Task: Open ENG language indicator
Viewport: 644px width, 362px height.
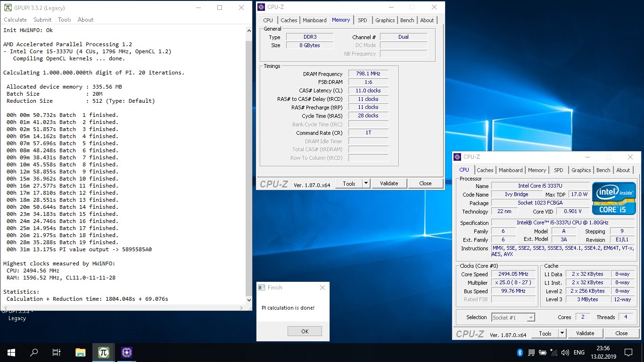Action: tap(579, 353)
